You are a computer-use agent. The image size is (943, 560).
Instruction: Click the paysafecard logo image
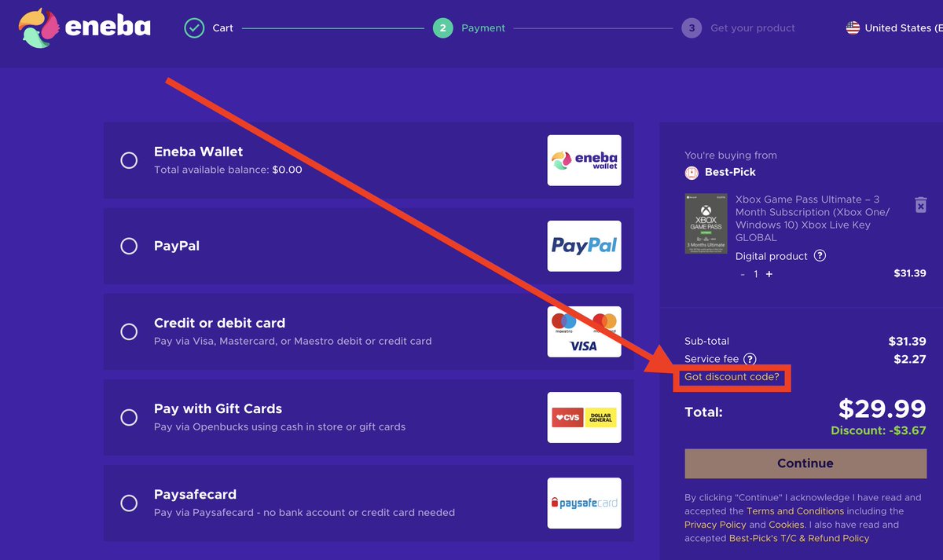tap(584, 503)
